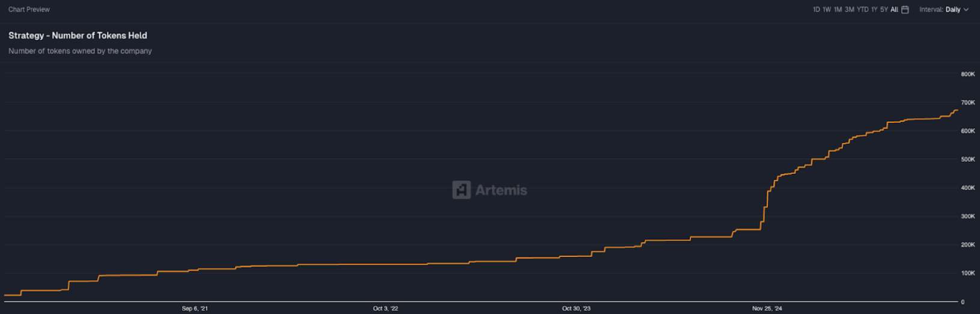This screenshot has height=314, width=980.
Task: Click the Nov 25, '24 axis label
Action: coord(767,309)
